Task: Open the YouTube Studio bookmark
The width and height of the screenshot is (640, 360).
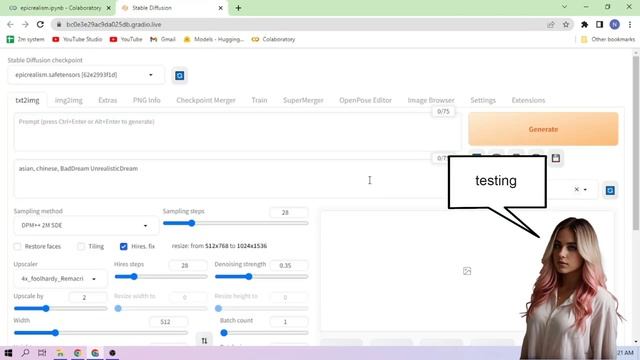Action: click(x=78, y=39)
